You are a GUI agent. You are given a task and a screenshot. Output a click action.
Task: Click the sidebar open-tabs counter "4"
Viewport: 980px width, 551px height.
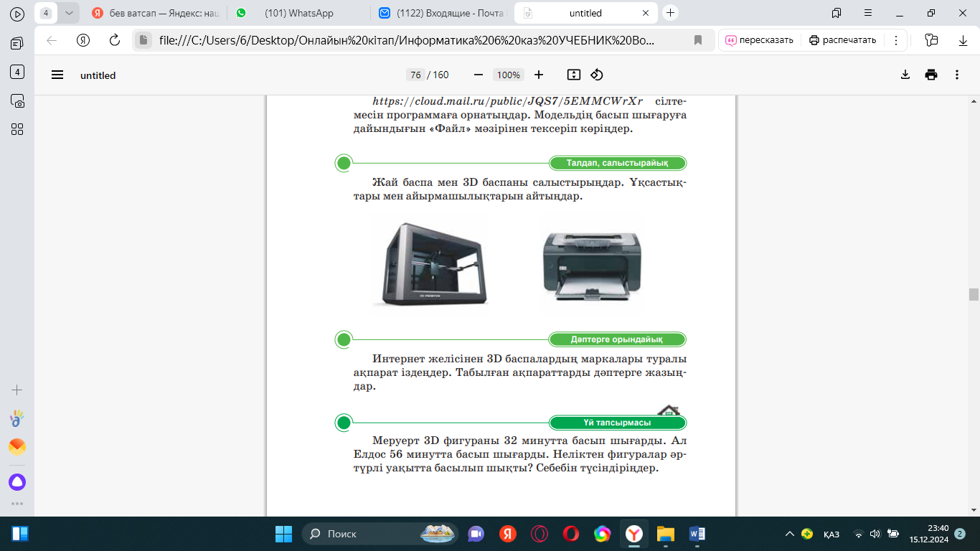17,72
